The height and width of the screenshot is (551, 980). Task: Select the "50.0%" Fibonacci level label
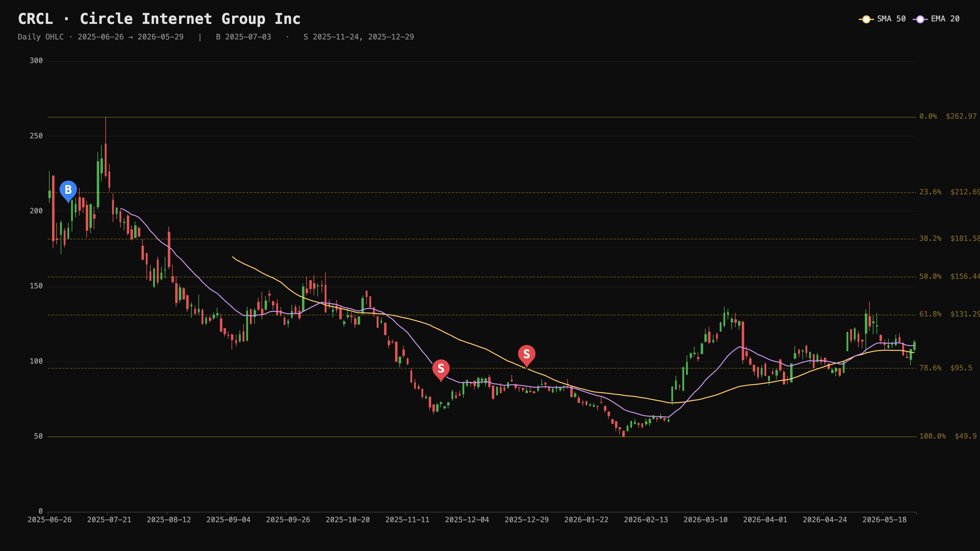pos(930,276)
